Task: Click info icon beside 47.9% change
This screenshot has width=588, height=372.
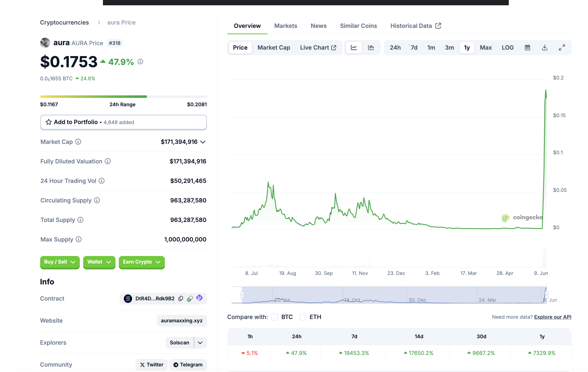Action: pos(141,62)
